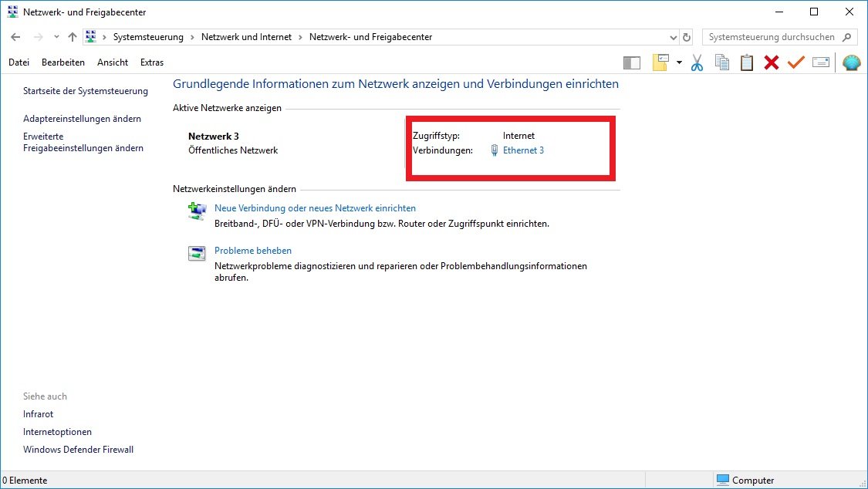Click the Siehe auch heading

(45, 396)
